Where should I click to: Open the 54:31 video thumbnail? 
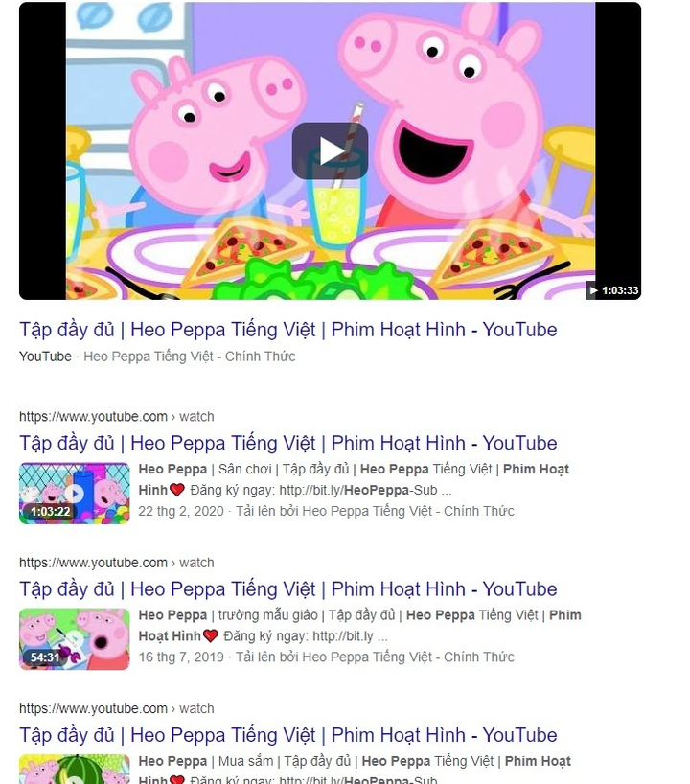point(75,639)
